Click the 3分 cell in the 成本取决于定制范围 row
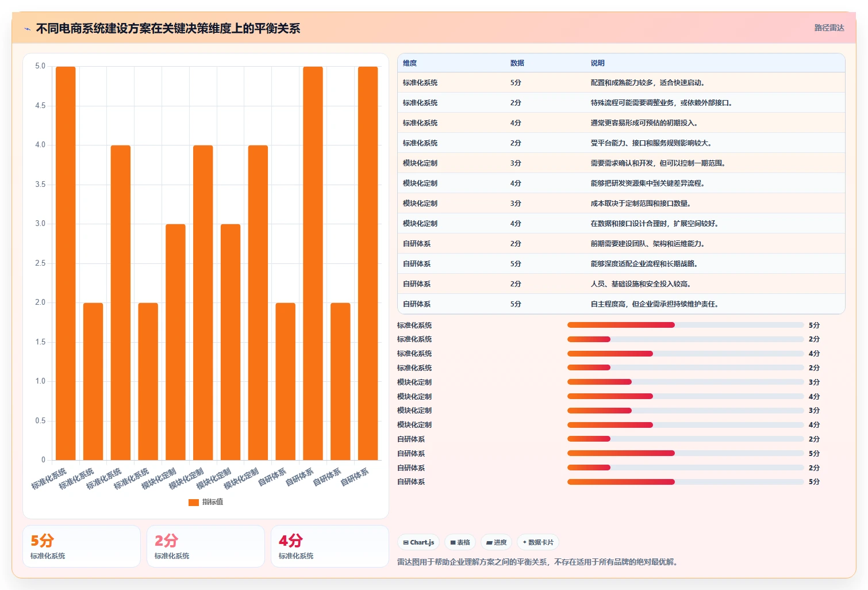 tap(516, 204)
